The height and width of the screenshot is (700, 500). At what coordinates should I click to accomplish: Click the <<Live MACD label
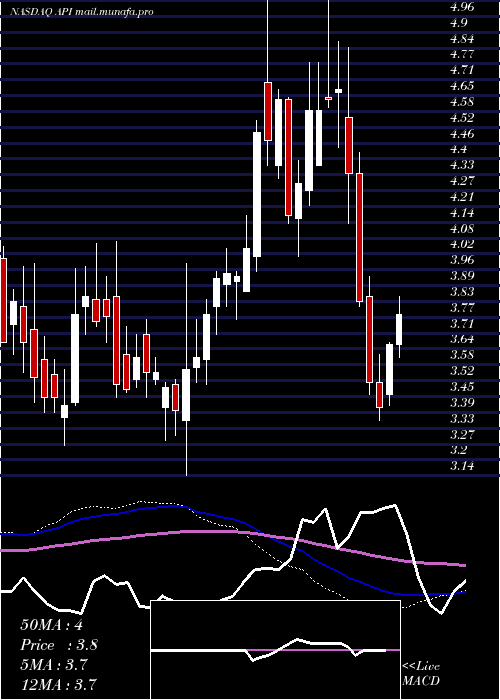421,674
